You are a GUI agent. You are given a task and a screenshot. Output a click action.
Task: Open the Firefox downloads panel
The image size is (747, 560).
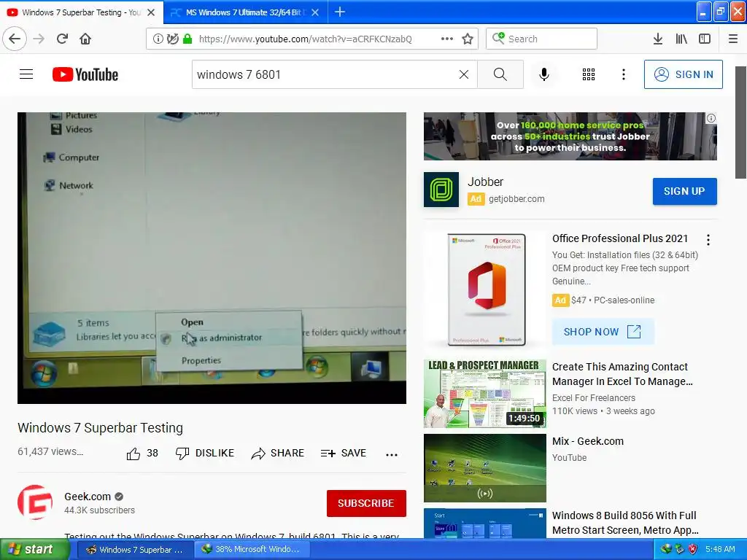click(x=657, y=39)
